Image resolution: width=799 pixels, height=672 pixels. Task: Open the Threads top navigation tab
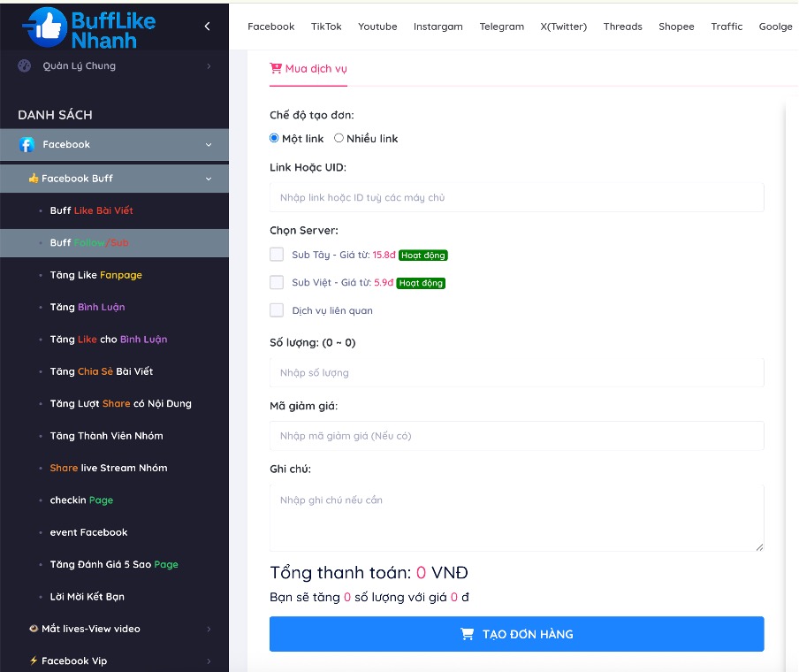pyautogui.click(x=623, y=27)
